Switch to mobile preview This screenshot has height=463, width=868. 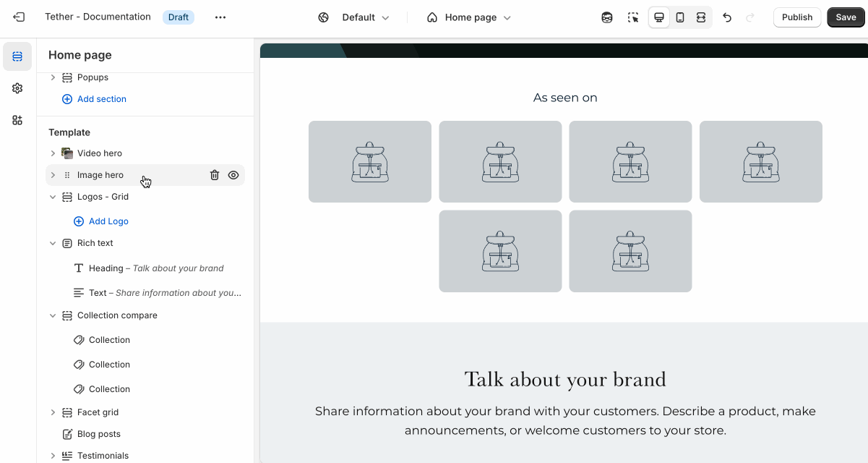[680, 17]
